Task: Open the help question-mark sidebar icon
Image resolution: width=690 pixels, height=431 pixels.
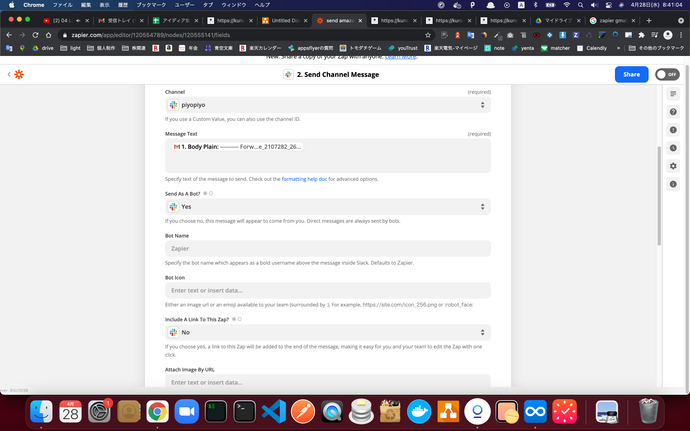Action: pos(673,112)
